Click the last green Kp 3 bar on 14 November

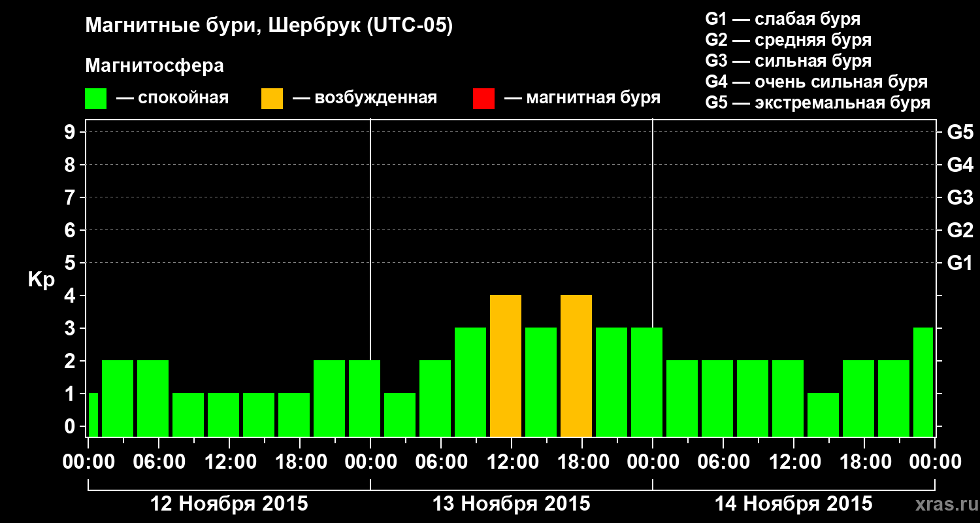(x=923, y=382)
